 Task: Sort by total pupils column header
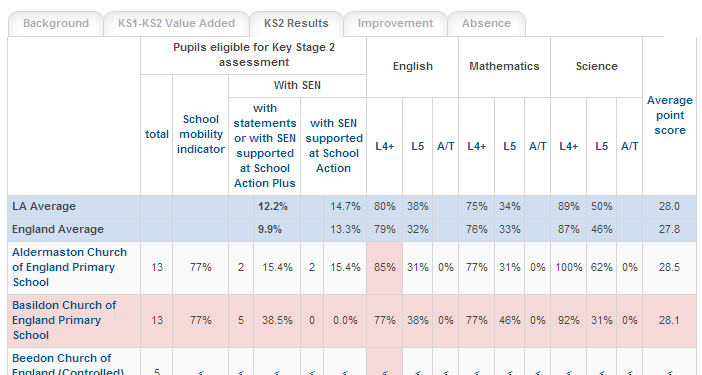coord(157,134)
